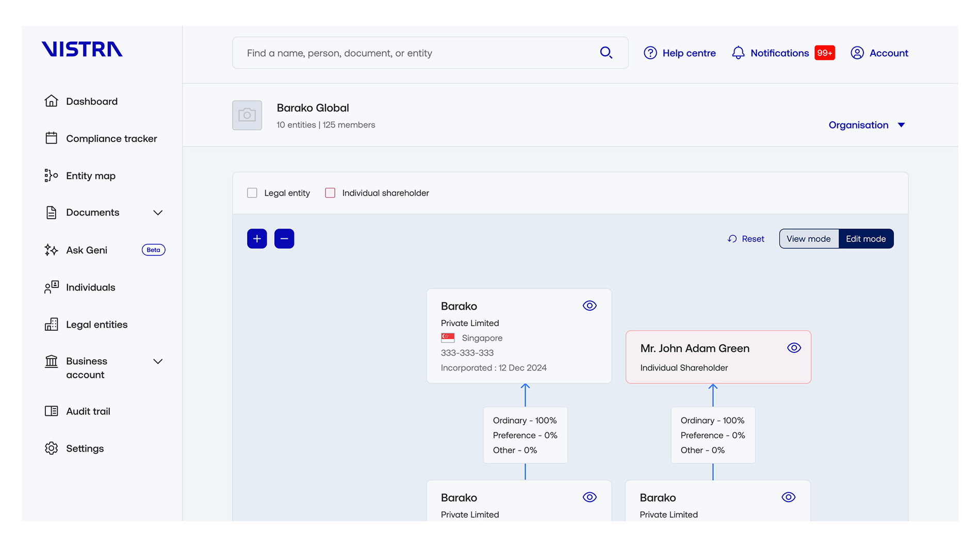Go to Entity map

[x=91, y=175]
